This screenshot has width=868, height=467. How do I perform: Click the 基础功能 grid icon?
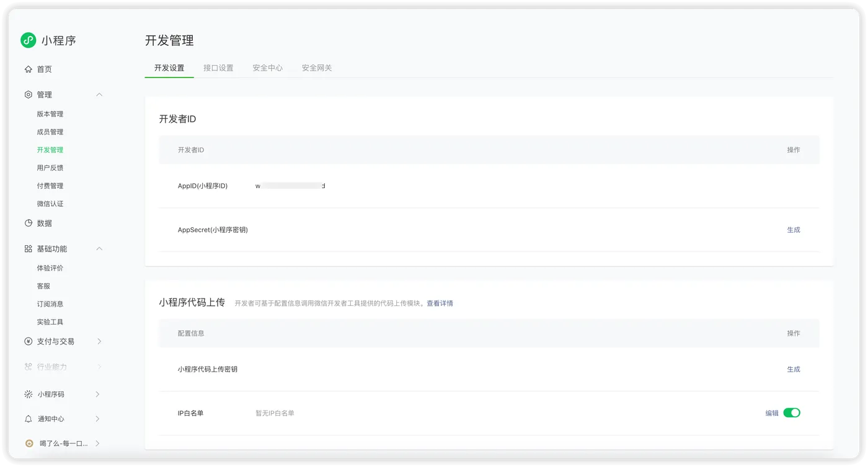(x=27, y=248)
